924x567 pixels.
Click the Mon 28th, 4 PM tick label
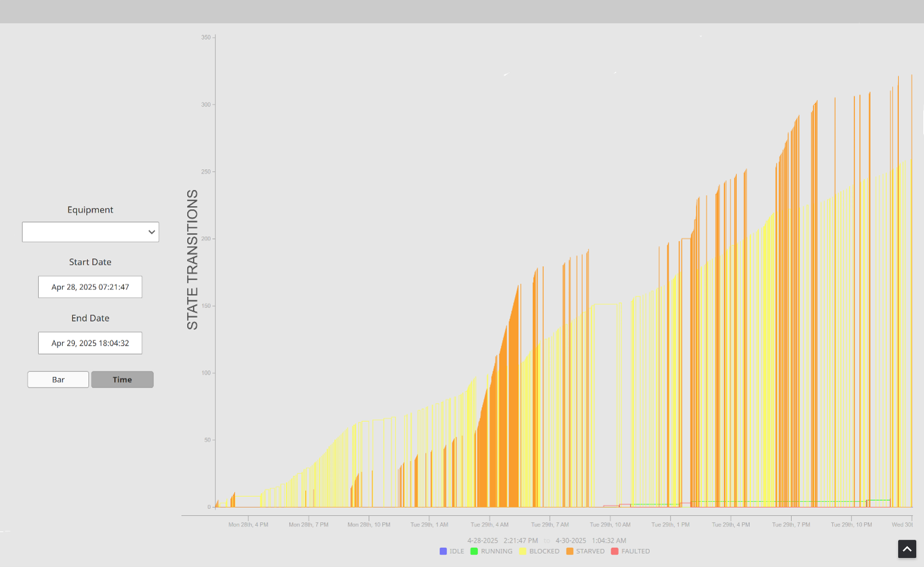[248, 524]
